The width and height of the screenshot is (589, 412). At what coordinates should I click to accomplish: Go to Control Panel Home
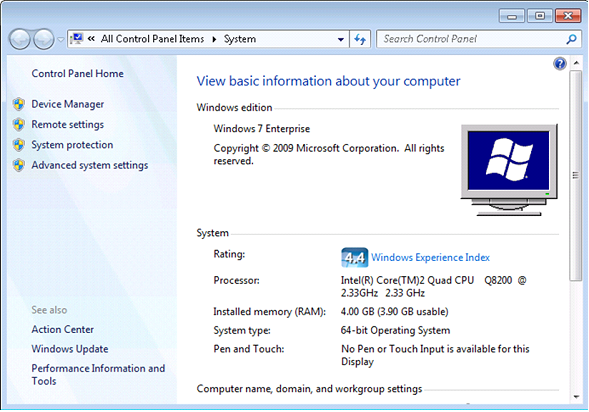tap(77, 74)
